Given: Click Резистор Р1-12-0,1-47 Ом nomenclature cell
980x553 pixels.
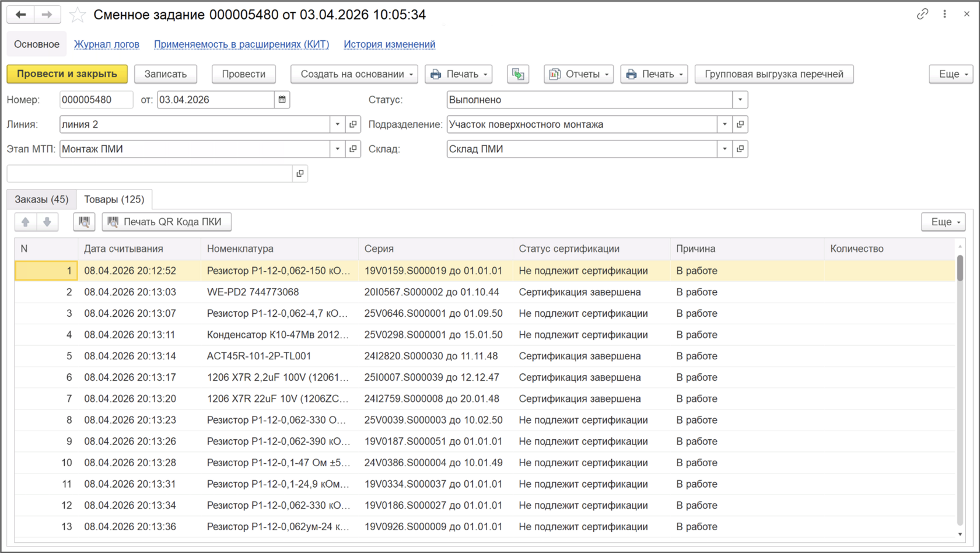Looking at the screenshot, I should [x=279, y=463].
